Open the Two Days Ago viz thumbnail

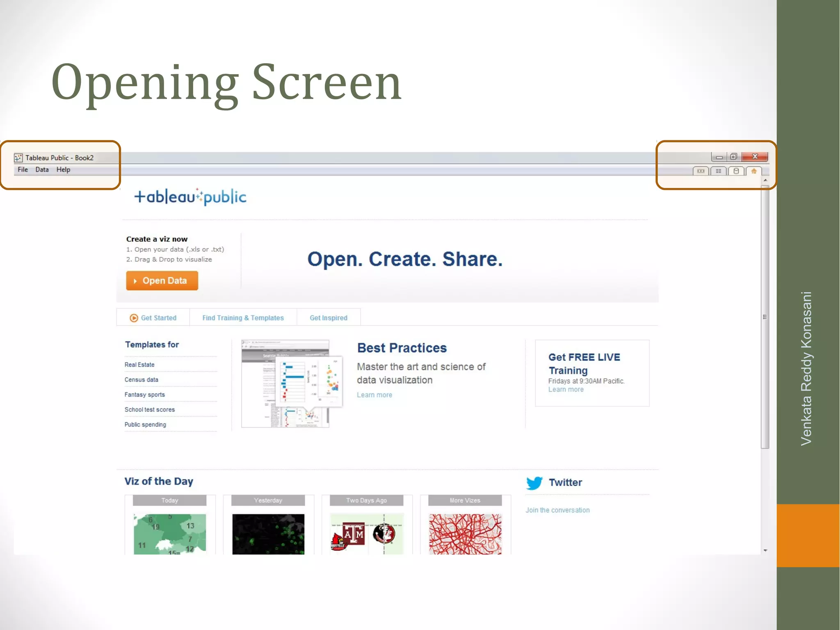coord(367,534)
